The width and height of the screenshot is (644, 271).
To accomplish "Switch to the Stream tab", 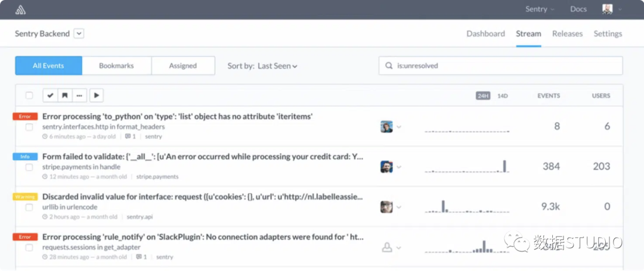I will 528,33.
